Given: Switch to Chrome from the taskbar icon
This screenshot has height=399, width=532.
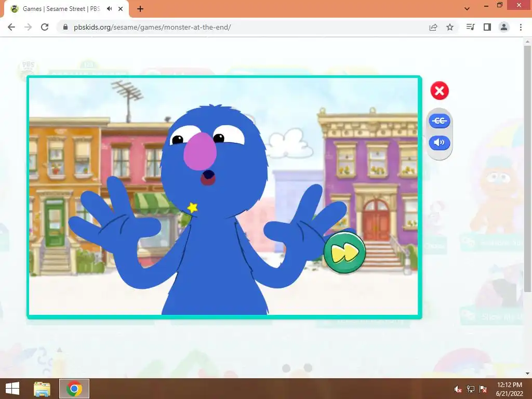Looking at the screenshot, I should coord(74,389).
